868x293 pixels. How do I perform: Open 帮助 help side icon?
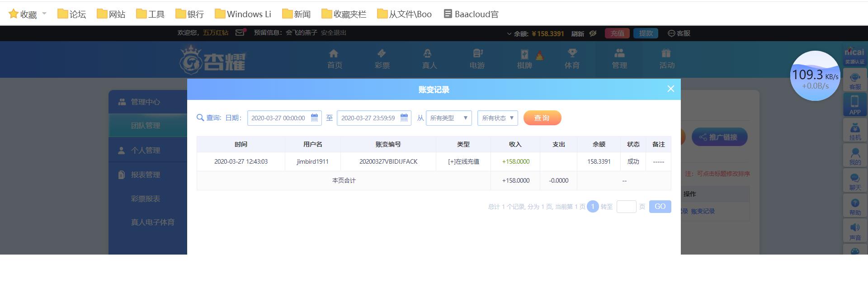(x=855, y=206)
